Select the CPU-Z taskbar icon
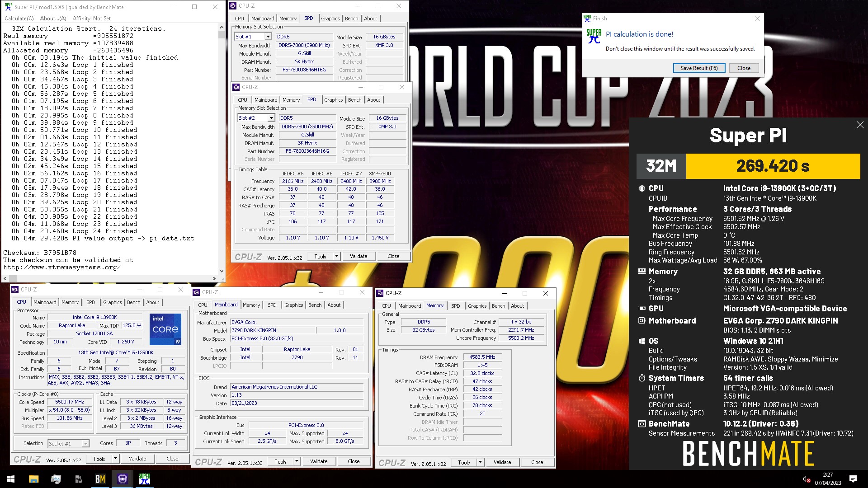Viewport: 868px width, 488px height. (x=123, y=479)
